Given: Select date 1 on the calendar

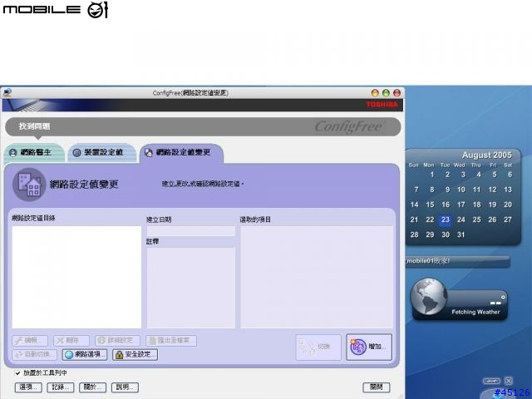Looking at the screenshot, I should 432,175.
